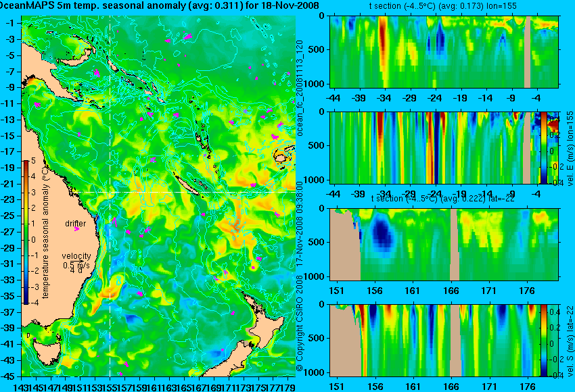The height and width of the screenshot is (392, 575).
Task: Click the 'vel. E (m/s) lon=155' axis label
Action: point(570,149)
